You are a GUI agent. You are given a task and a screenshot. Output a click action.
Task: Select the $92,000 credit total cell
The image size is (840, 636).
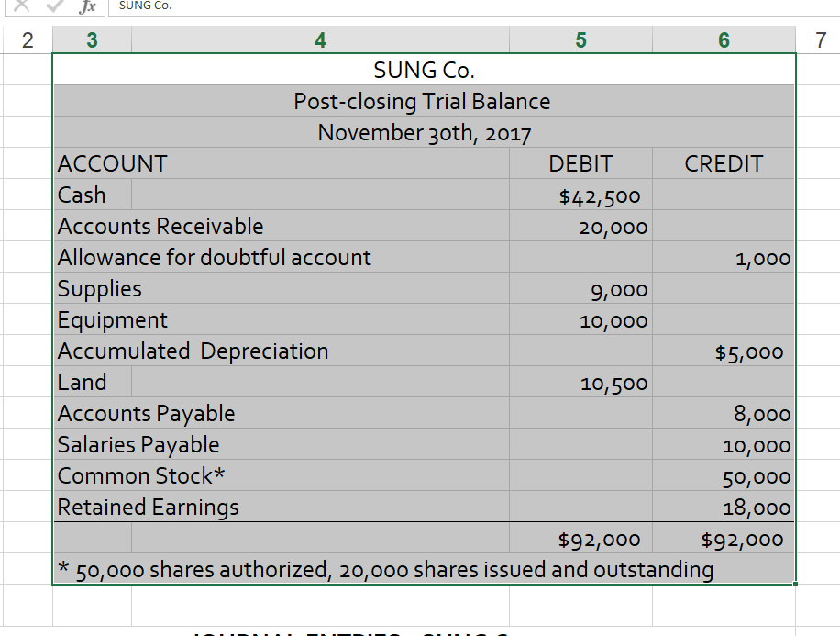[x=724, y=537]
